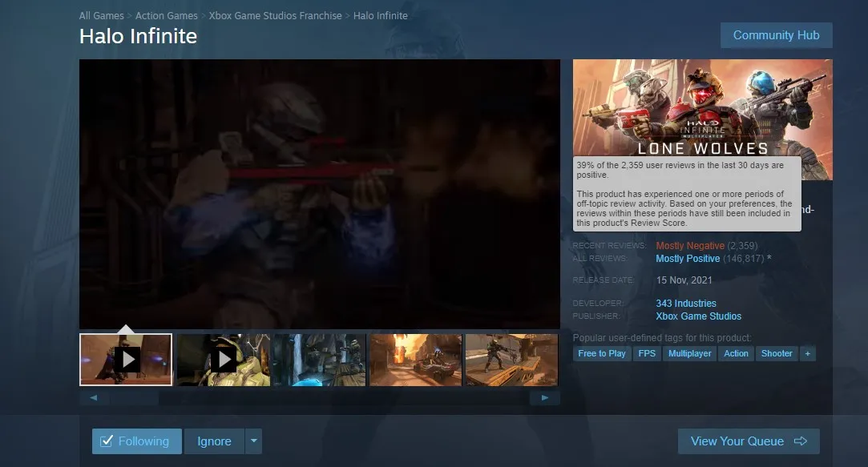Open the All Games breadcrumb link

101,15
